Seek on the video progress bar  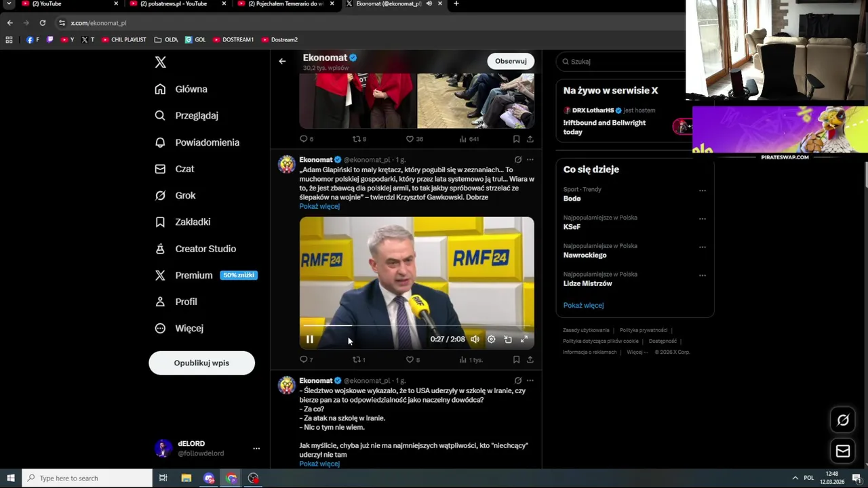pos(416,325)
